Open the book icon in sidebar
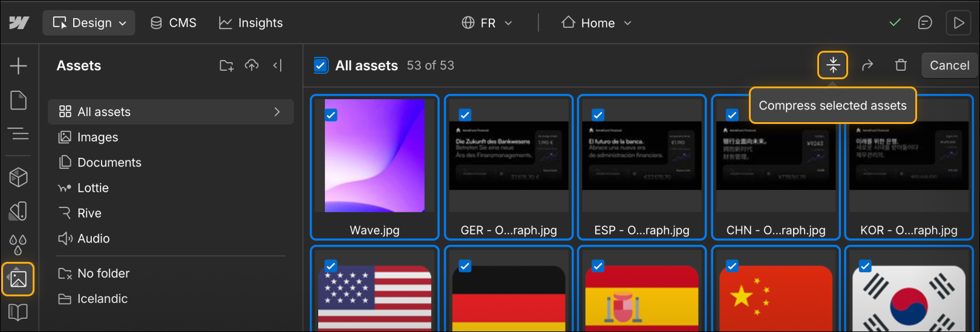The image size is (980, 332). coord(19,313)
